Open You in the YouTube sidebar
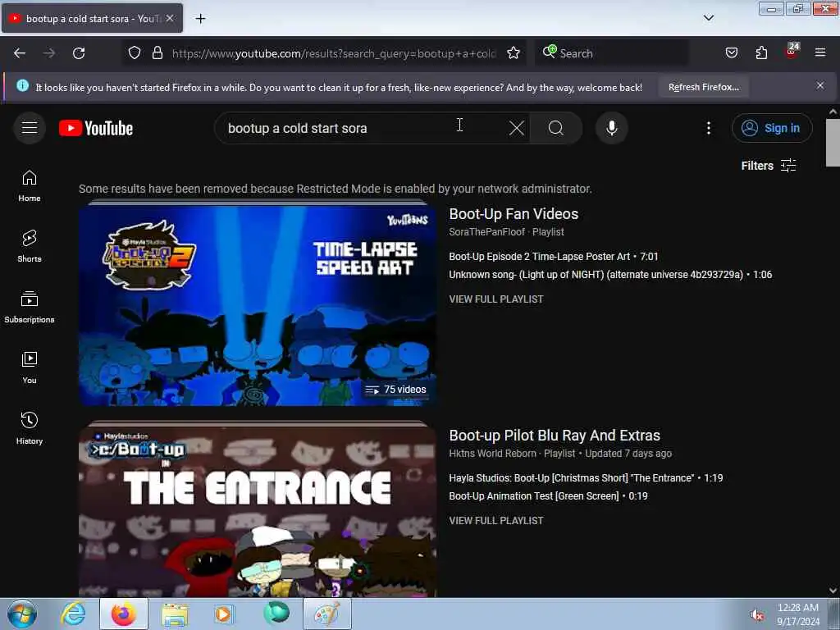Screen dimensions: 840x630 coord(30,367)
